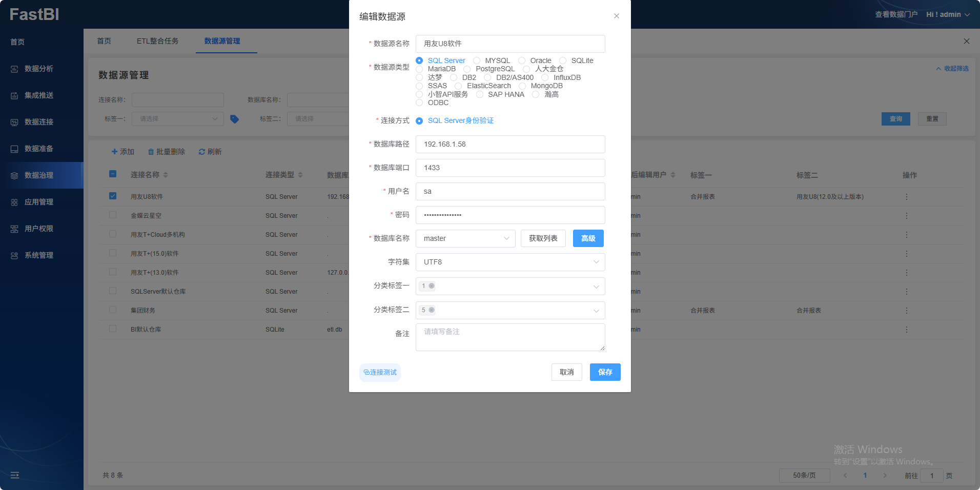
Task: Collapse sidebar with bottom menu icon
Action: (x=15, y=475)
